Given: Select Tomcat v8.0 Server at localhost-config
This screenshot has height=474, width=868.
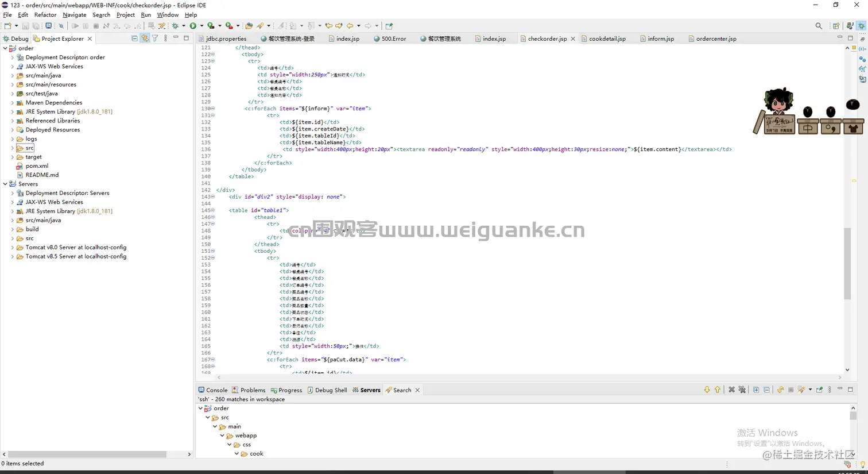Looking at the screenshot, I should click(76, 247).
